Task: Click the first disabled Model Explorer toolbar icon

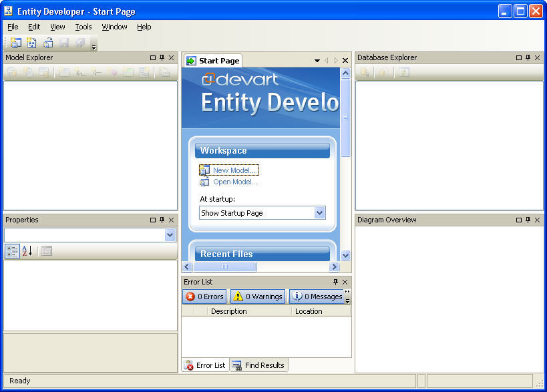Action: pyautogui.click(x=12, y=72)
